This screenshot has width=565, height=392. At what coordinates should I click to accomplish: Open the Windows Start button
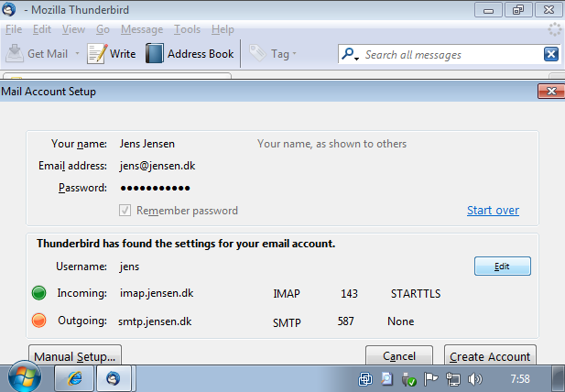(x=24, y=377)
